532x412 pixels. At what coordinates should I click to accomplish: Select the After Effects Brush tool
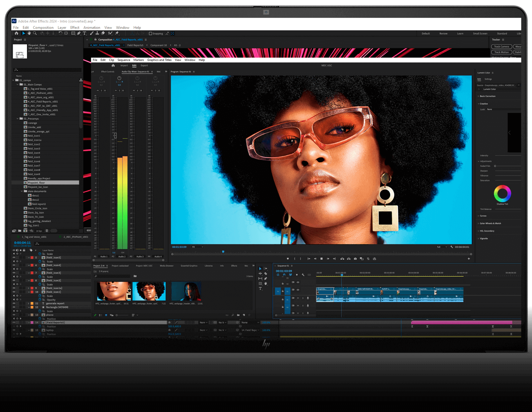tap(92, 33)
